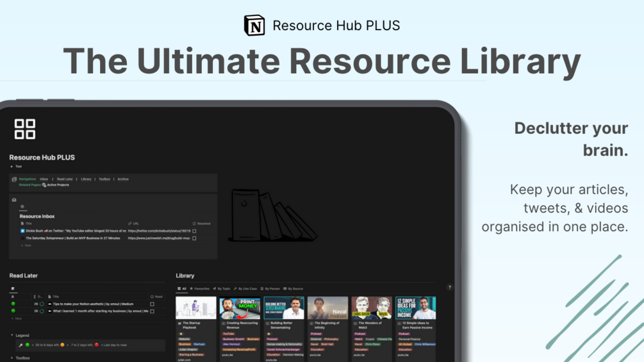The width and height of the screenshot is (644, 362).
Task: Click Creating Reoccurring Revenue card title
Action: [x=242, y=325]
